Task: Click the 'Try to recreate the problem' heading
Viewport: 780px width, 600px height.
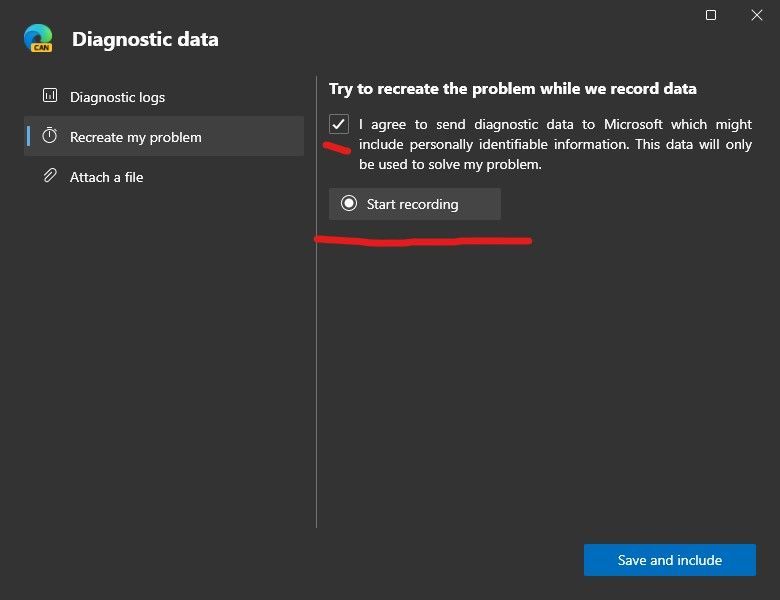Action: pyautogui.click(x=513, y=89)
